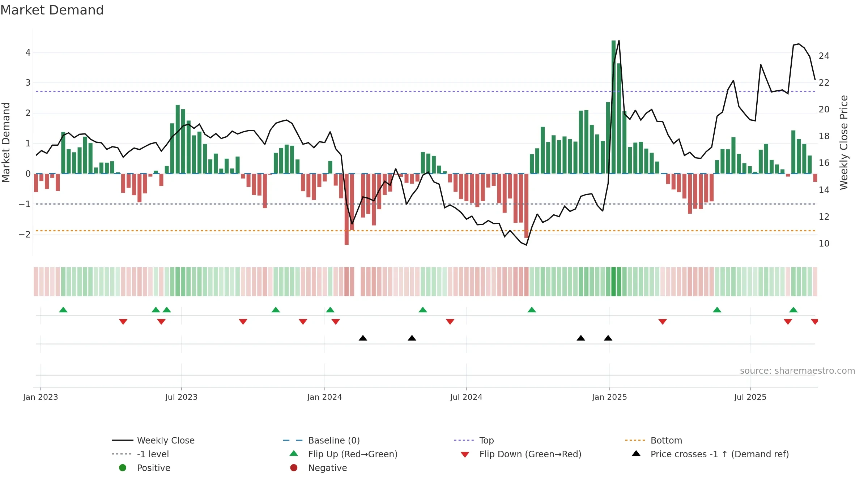Viewport: 868px width, 488px height.
Task: Click the Flip Up triangle in late May 2023
Action: (x=156, y=310)
